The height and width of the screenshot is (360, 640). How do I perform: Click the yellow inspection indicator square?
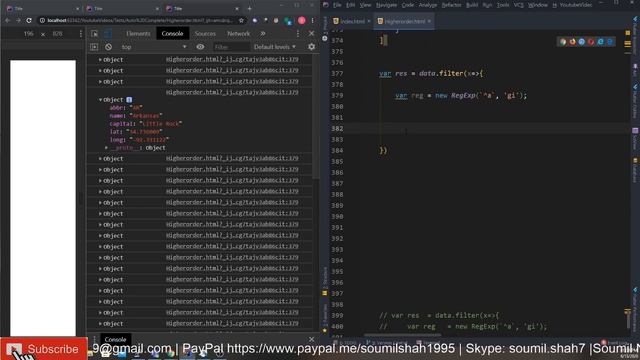tap(627, 33)
